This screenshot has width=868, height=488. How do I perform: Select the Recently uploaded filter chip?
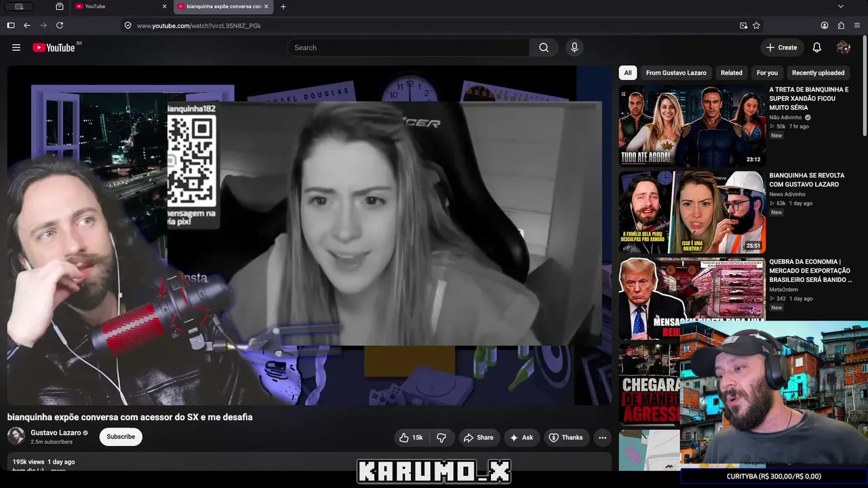(818, 73)
